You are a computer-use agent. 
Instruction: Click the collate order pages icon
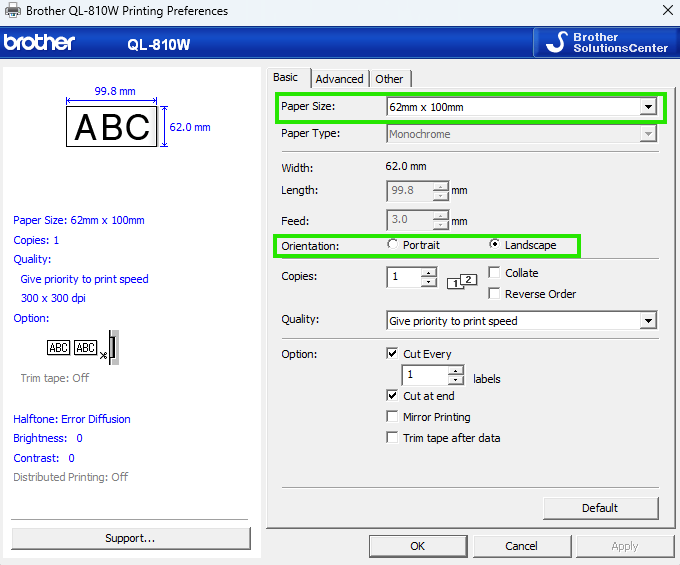pyautogui.click(x=462, y=281)
